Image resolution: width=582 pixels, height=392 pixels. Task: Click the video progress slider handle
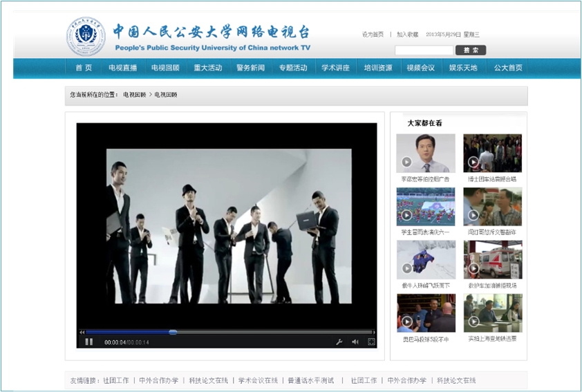point(172,333)
